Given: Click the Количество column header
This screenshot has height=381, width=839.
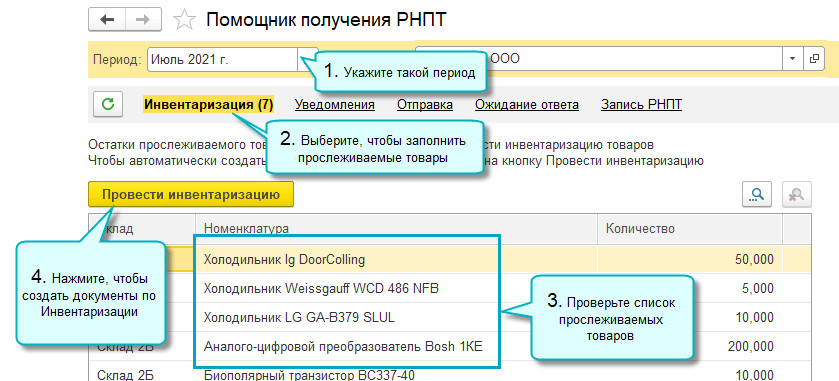Looking at the screenshot, I should click(x=690, y=229).
